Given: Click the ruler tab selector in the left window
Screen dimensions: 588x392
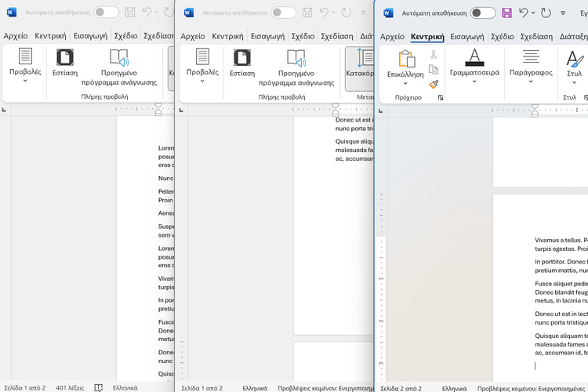Looking at the screenshot, I should coord(4,110).
